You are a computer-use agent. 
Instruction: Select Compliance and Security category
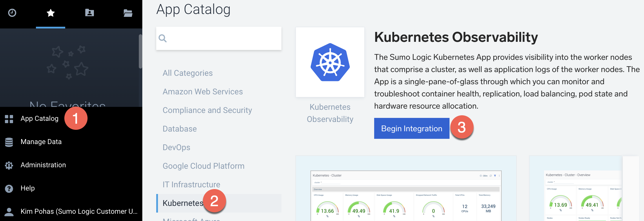(x=207, y=110)
